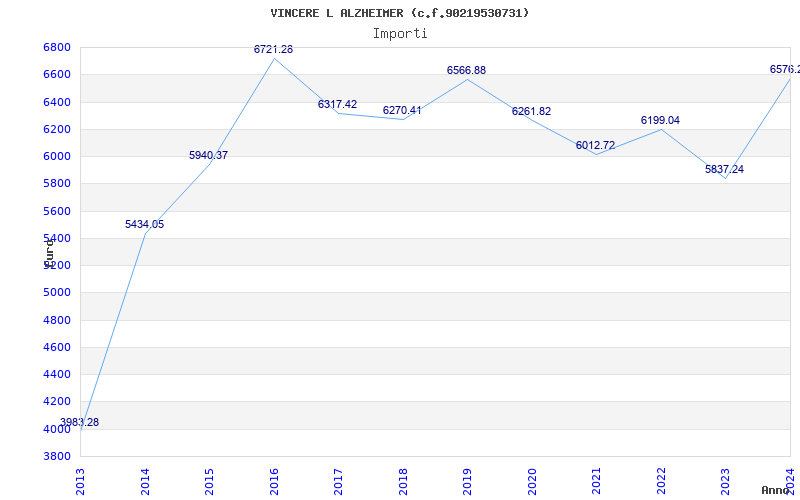Click the 5434.05 data label

click(144, 224)
